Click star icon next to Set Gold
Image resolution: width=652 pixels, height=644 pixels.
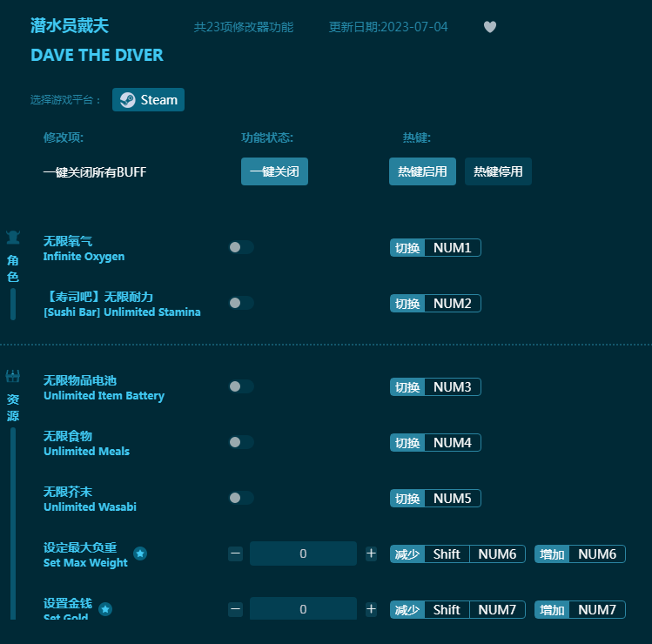coord(105,609)
